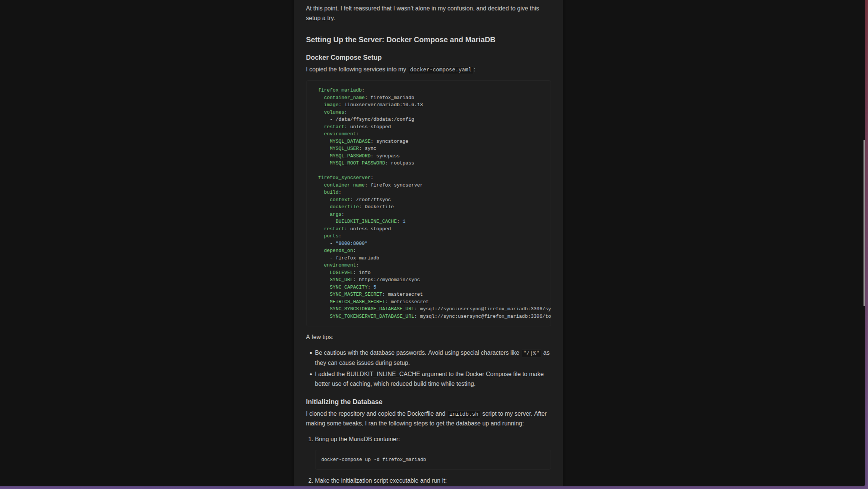
Task: Click step 2 "Make the initialization script executable and run it:"
Action: [381, 481]
